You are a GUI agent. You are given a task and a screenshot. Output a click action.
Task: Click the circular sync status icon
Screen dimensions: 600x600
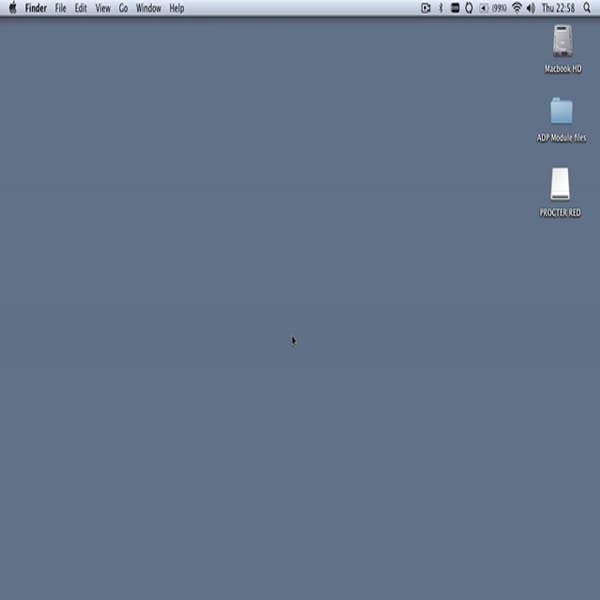click(x=469, y=8)
